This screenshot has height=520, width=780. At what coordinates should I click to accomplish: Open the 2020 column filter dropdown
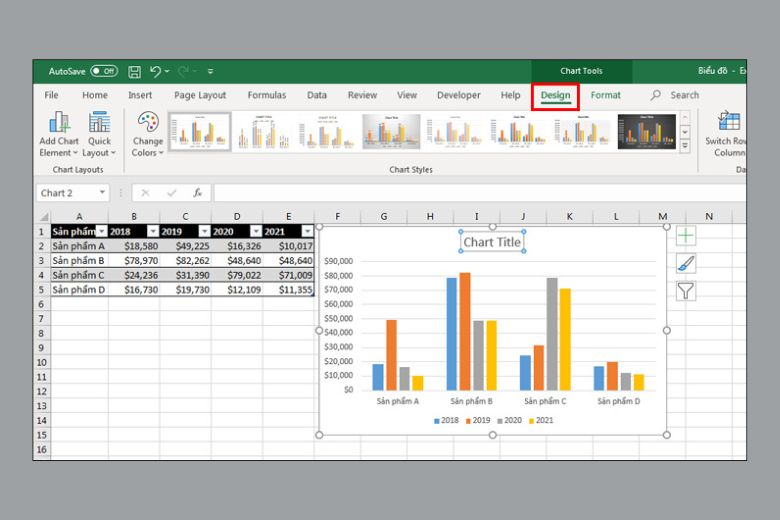256,231
